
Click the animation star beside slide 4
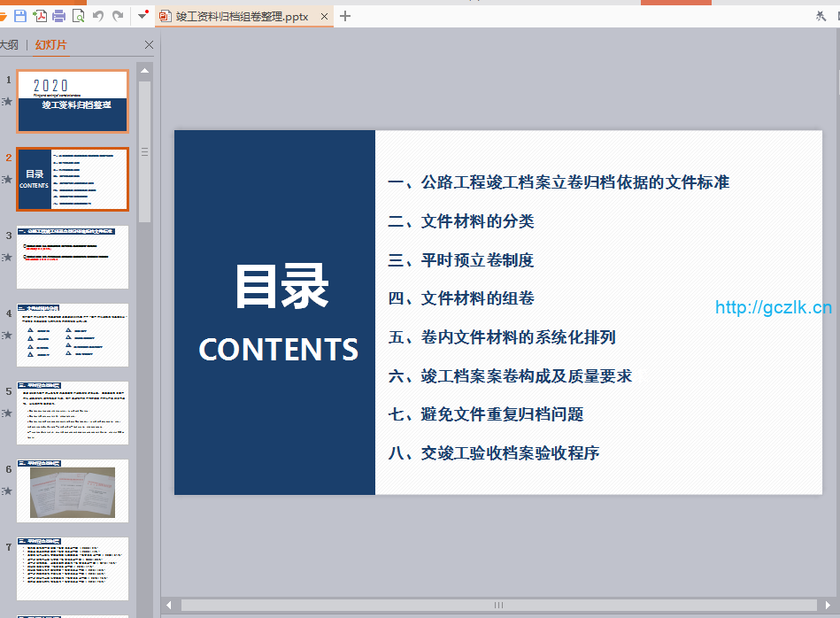coord(7,336)
